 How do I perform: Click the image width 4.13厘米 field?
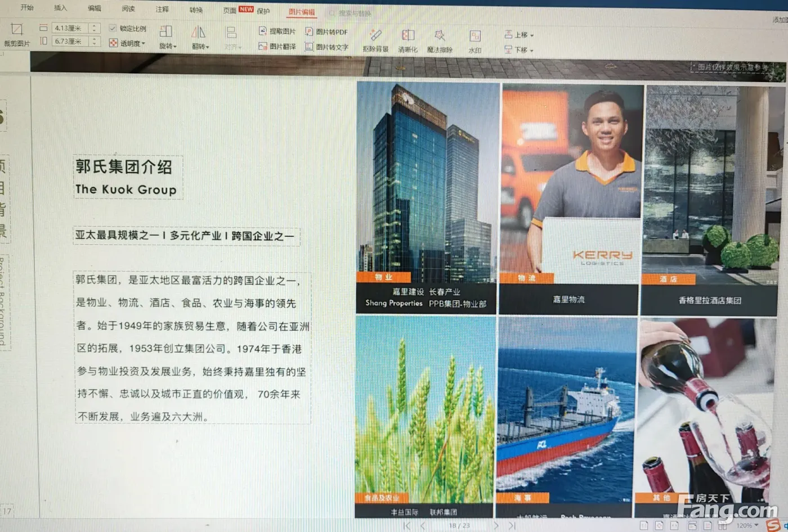point(70,28)
